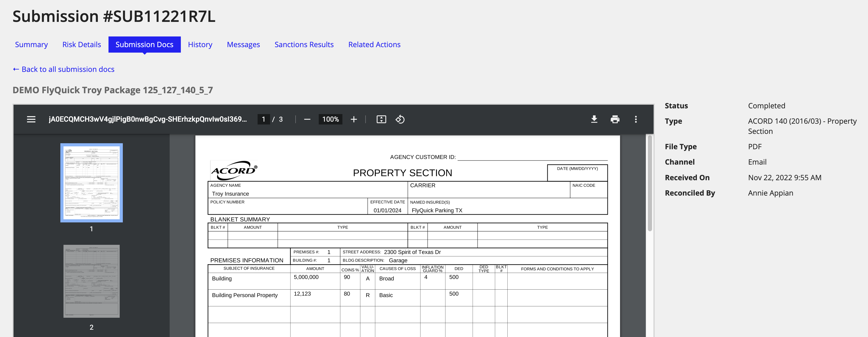Select the Submission Docs tab
The height and width of the screenshot is (337, 868).
coord(144,44)
